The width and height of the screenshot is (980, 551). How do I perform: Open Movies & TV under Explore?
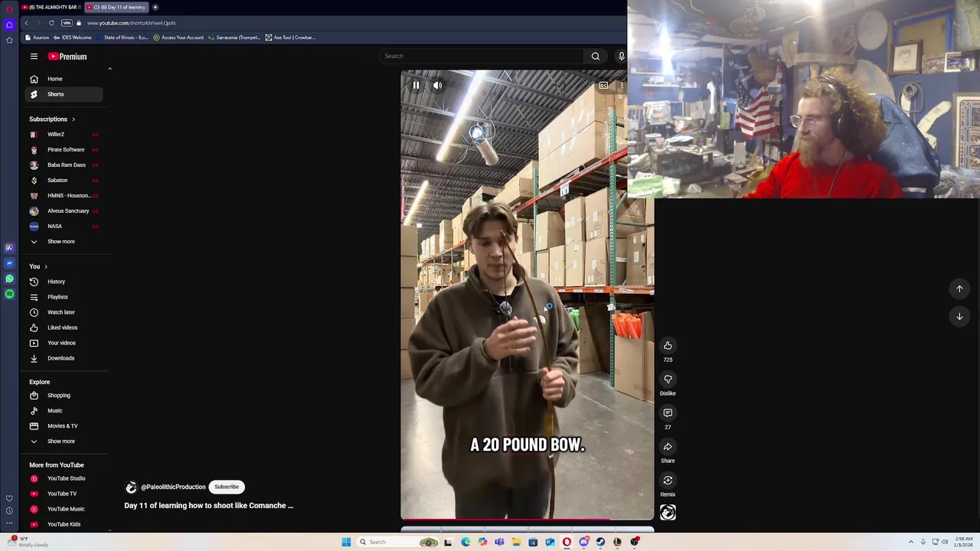tap(64, 426)
